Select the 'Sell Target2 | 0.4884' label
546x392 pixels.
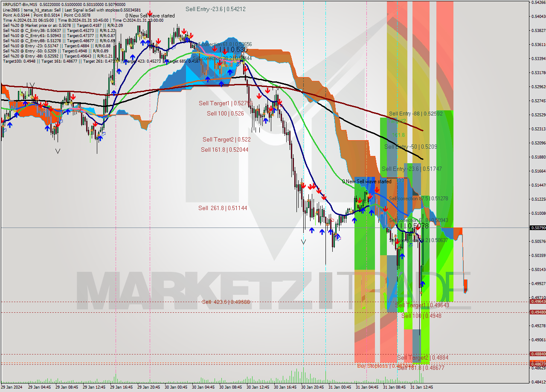(x=423, y=357)
